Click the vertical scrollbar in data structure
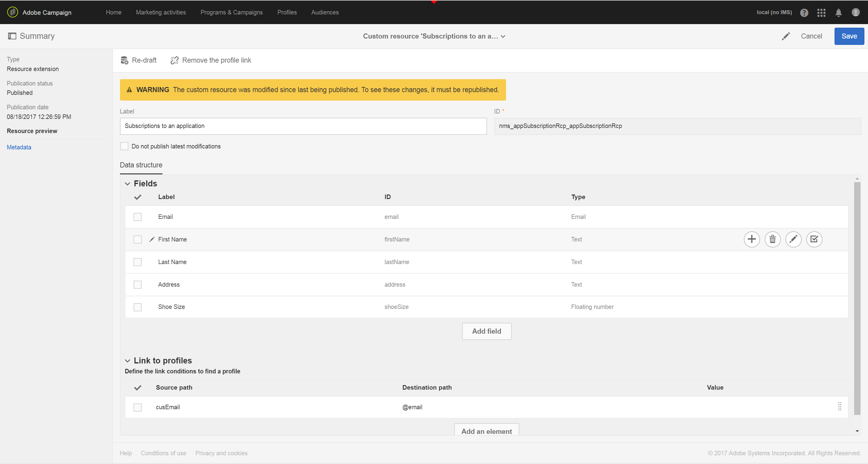The height and width of the screenshot is (464, 868). [x=857, y=298]
